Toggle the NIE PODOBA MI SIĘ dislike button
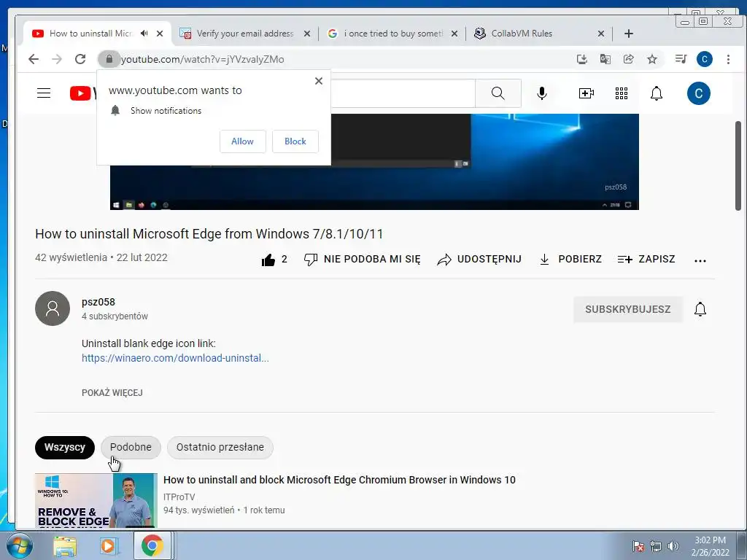Screen dimensions: 747x560 click(362, 260)
